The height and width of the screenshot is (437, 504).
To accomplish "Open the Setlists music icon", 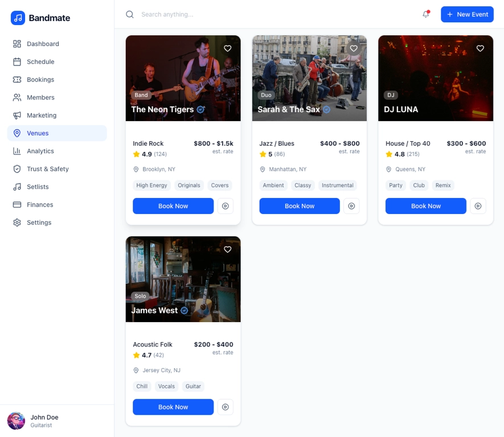I will click(18, 187).
